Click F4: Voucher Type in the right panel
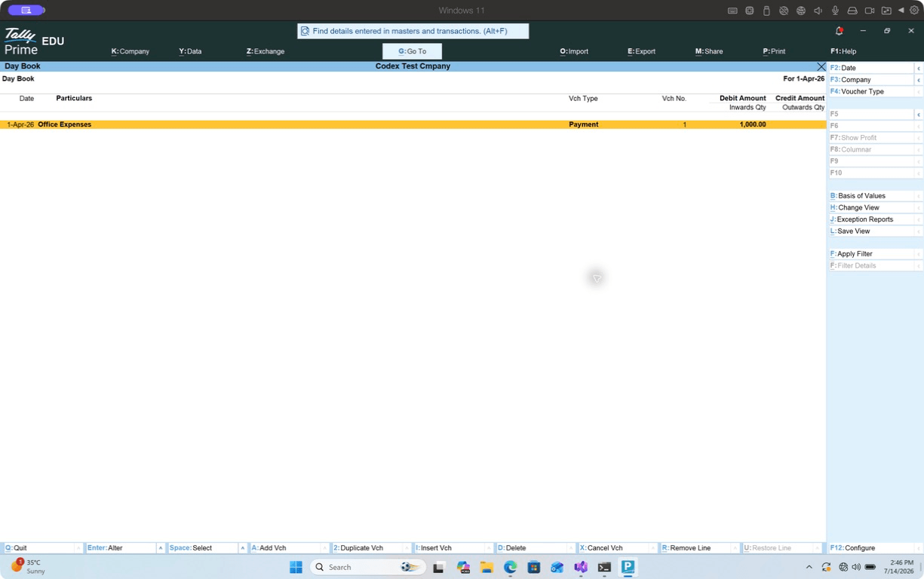 pyautogui.click(x=871, y=91)
